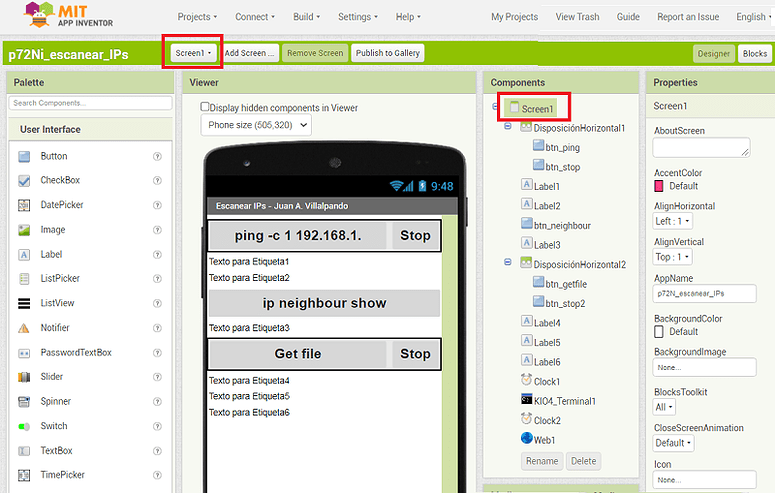The width and height of the screenshot is (775, 493).
Task: Delete the selected component
Action: click(583, 461)
